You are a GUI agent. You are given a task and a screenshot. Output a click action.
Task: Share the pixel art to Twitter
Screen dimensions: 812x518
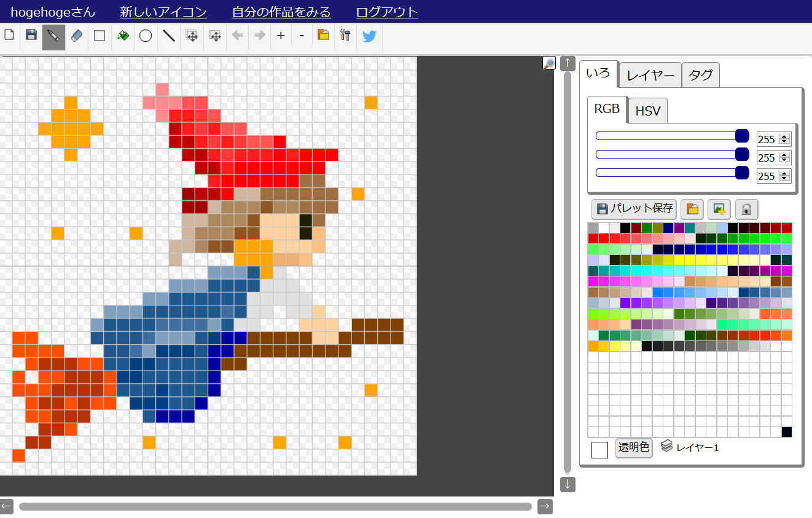pos(369,36)
